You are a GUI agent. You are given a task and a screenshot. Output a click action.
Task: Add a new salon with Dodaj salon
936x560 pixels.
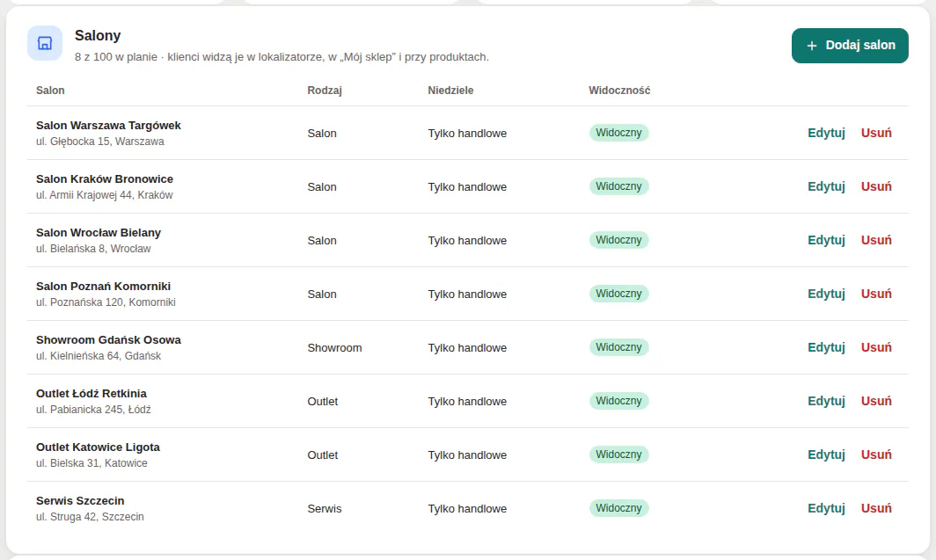pyautogui.click(x=850, y=46)
